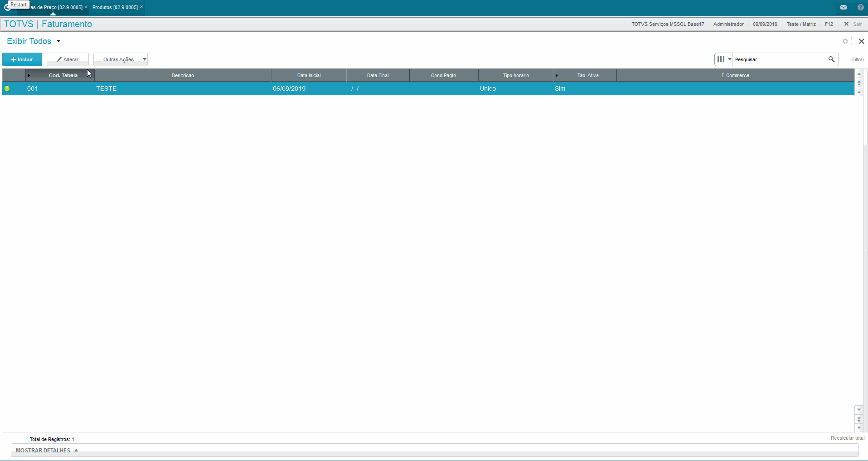Switch to the Tabelas de Preço tab

(x=57, y=7)
